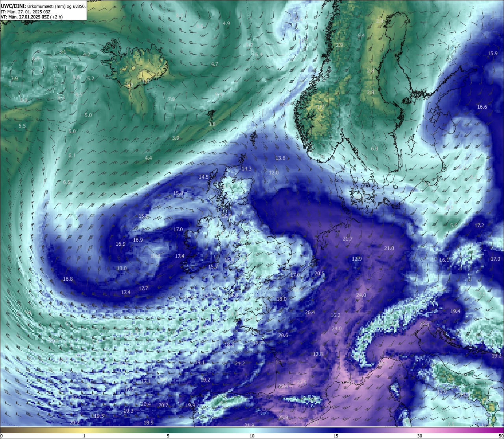504x439 pixels.
Task: Click the 19.5 value near the bottom
Action: 99,416
